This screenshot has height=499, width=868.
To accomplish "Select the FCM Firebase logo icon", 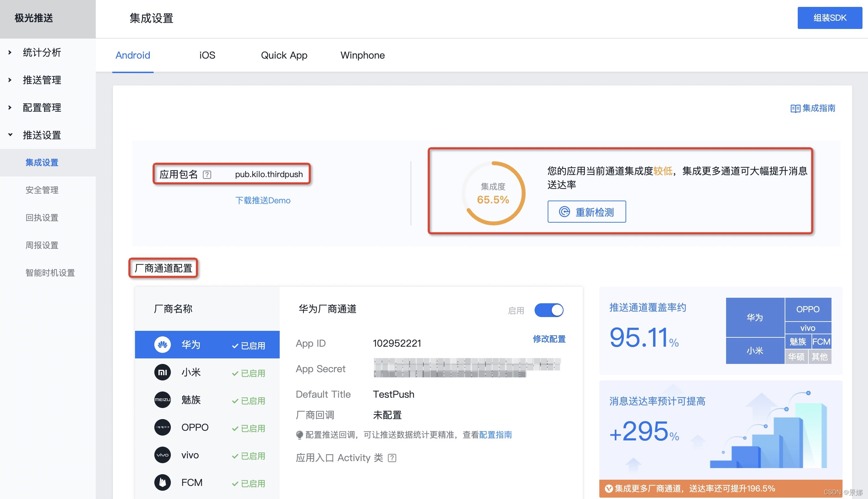I will point(163,482).
